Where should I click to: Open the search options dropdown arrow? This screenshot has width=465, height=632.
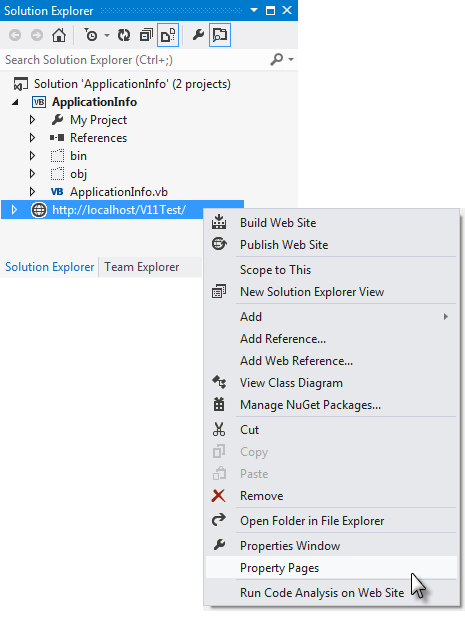click(x=291, y=60)
